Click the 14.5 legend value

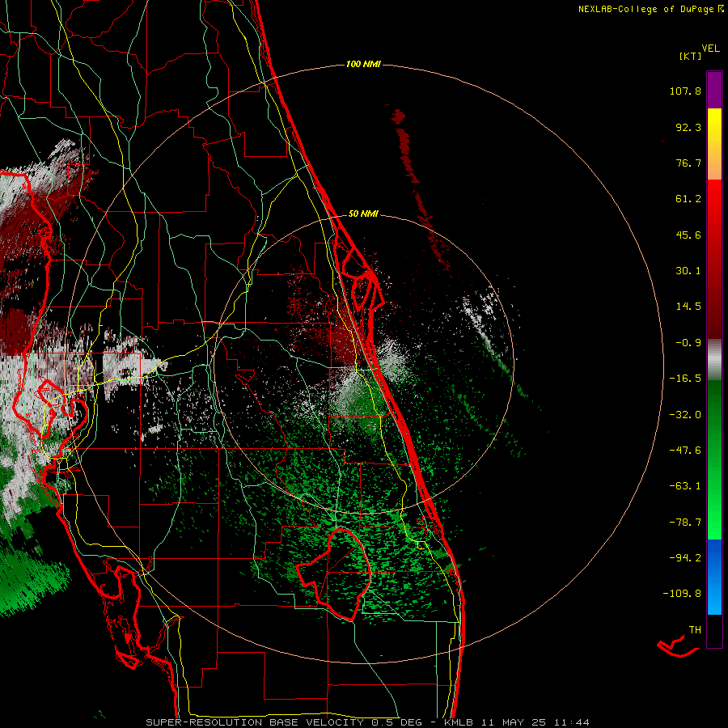(688, 307)
